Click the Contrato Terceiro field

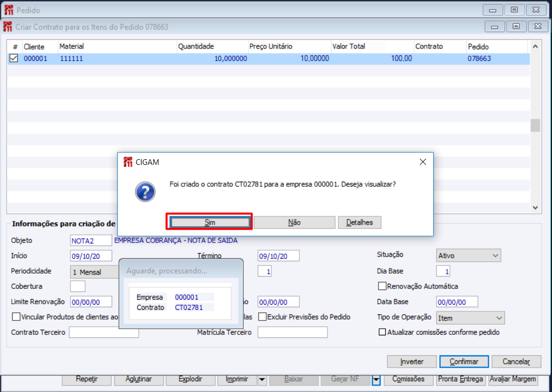(x=104, y=332)
